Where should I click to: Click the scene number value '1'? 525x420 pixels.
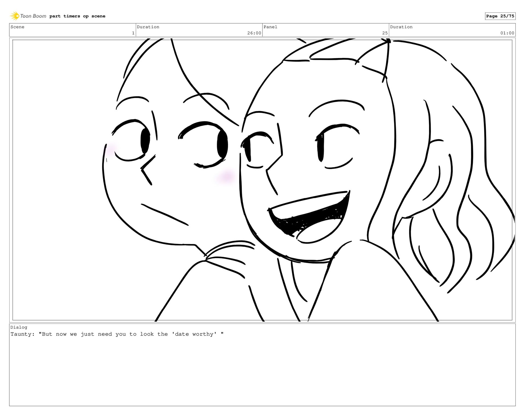(x=133, y=33)
